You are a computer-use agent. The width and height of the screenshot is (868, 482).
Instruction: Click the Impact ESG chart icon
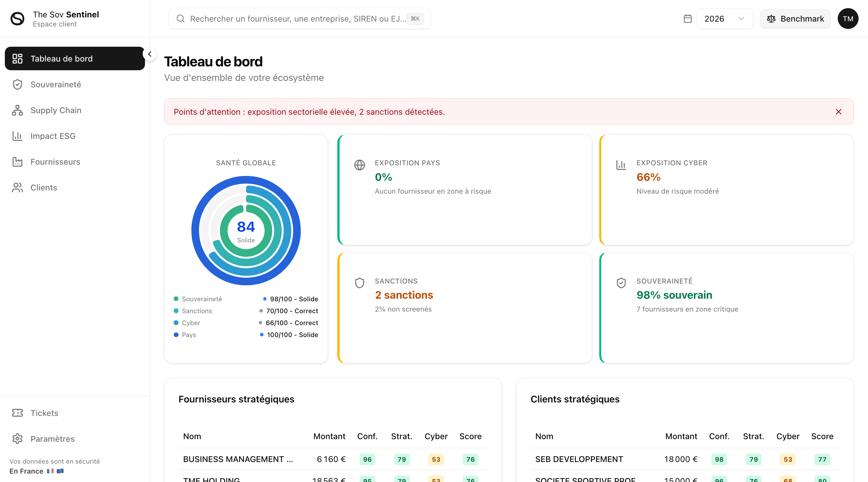(x=17, y=136)
